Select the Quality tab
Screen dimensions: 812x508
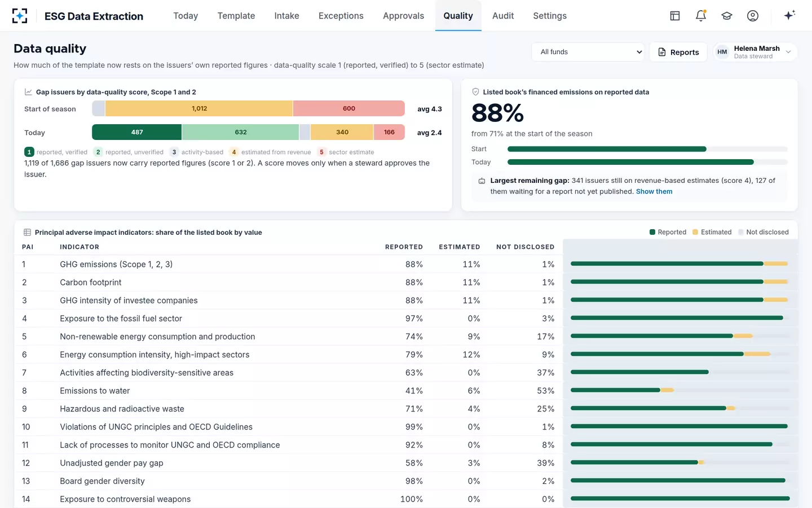[x=458, y=16]
